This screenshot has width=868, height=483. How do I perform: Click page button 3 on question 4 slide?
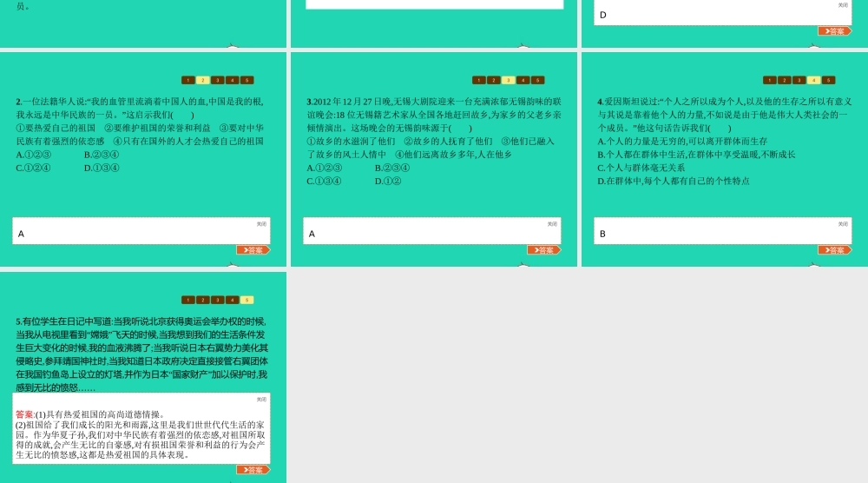(799, 80)
